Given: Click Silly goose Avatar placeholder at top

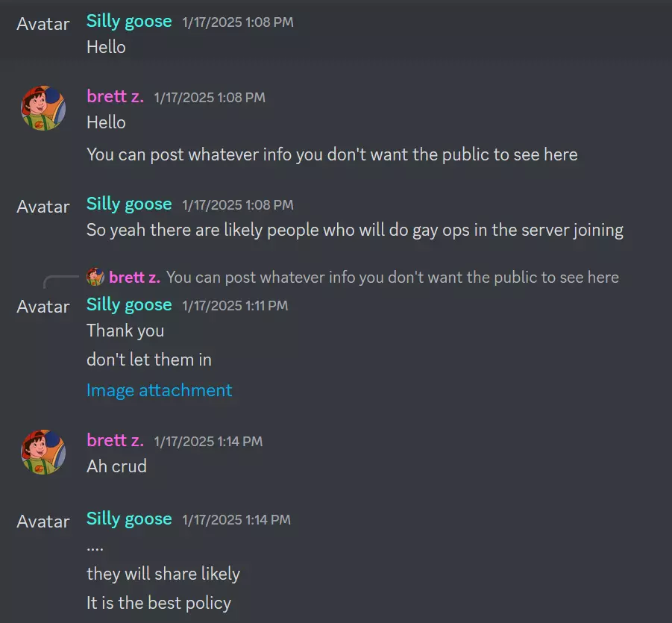Looking at the screenshot, I should point(43,24).
